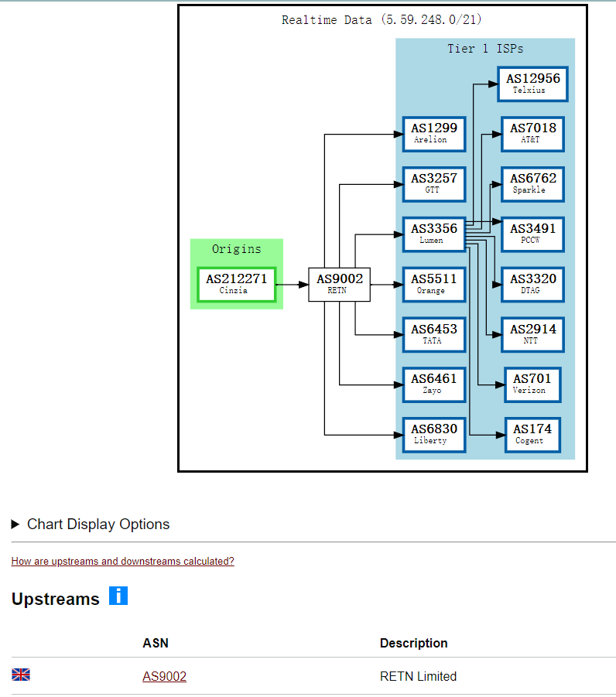Open the AS9002 link in Upstreams table

pos(165,676)
